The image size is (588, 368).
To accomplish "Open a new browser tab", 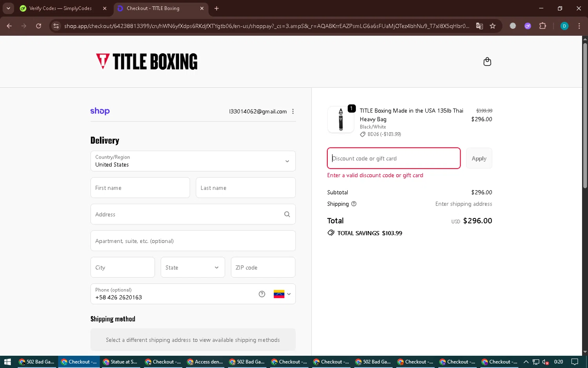I will (217, 8).
